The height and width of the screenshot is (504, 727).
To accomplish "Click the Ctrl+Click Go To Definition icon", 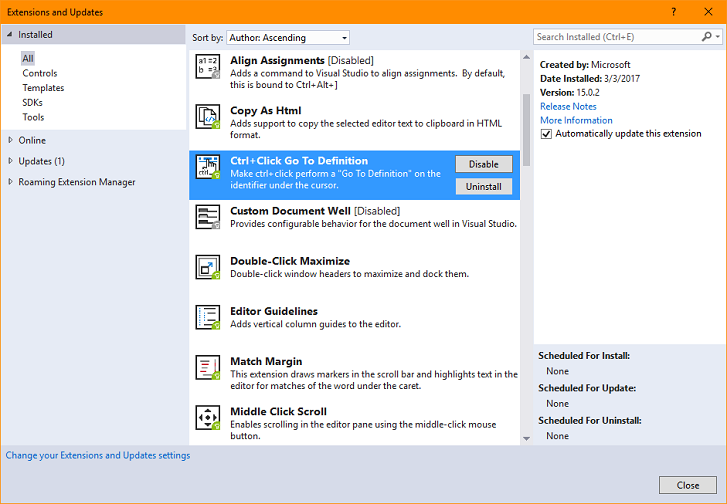I will coord(208,167).
